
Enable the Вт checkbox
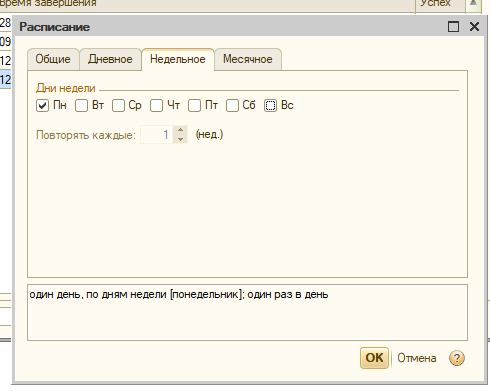pos(81,106)
